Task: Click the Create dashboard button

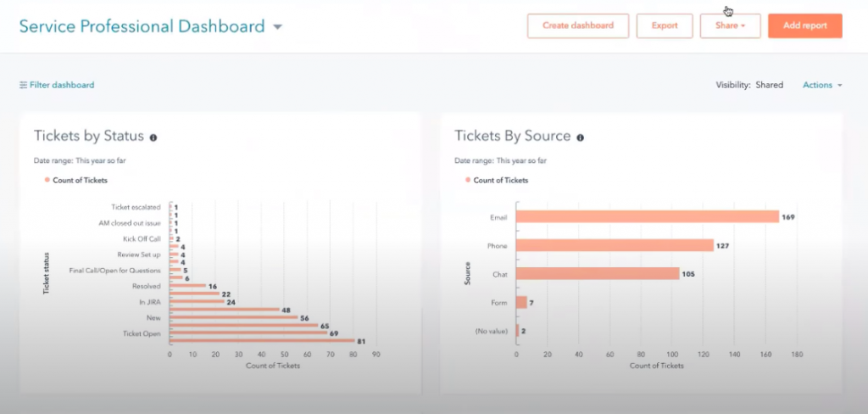Action: pyautogui.click(x=577, y=25)
